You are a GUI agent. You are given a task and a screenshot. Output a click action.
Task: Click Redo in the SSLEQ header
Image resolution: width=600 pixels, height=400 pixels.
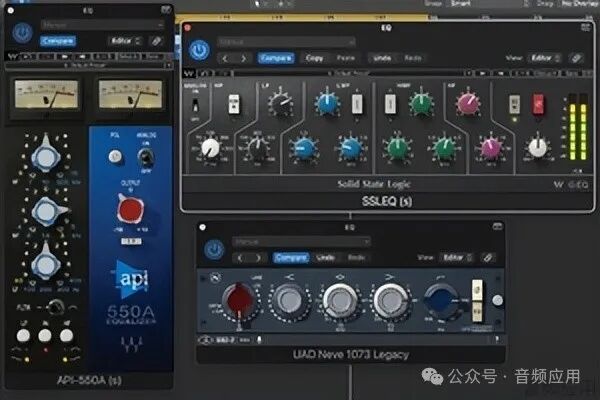pos(412,58)
